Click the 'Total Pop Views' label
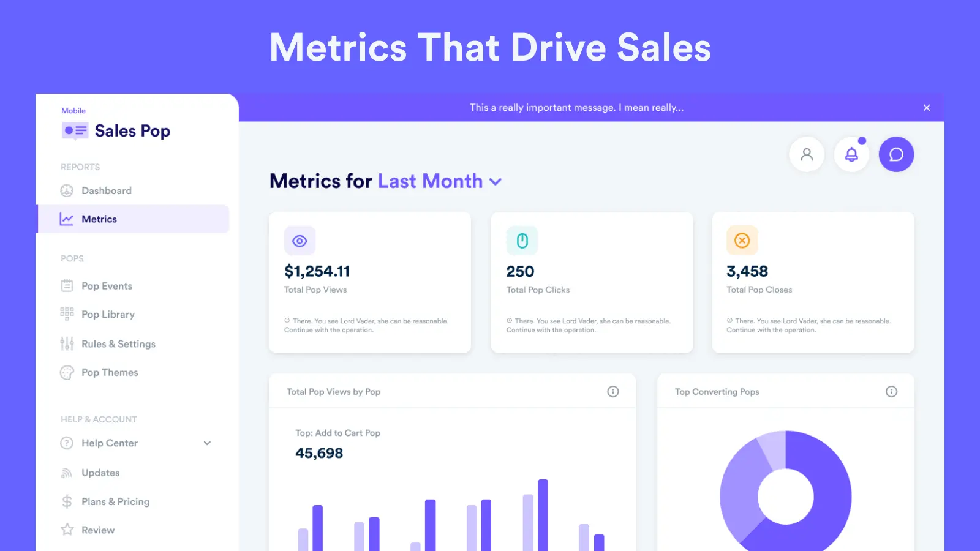This screenshot has height=551, width=980. click(315, 290)
